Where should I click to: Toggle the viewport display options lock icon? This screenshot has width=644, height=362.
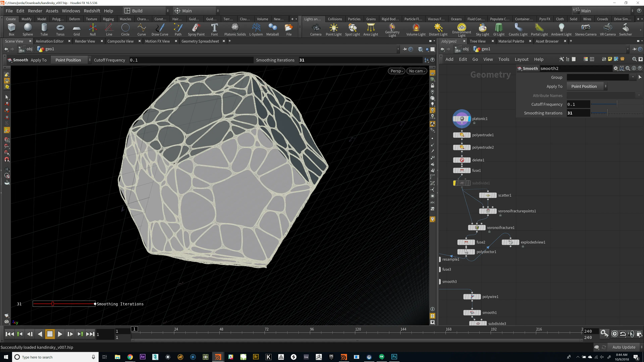coord(433,85)
